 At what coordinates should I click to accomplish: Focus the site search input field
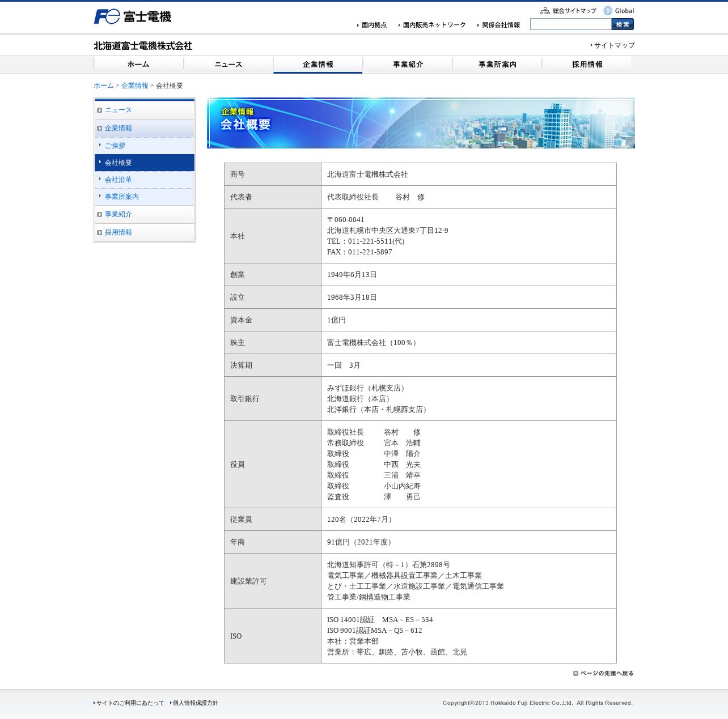[x=571, y=24]
